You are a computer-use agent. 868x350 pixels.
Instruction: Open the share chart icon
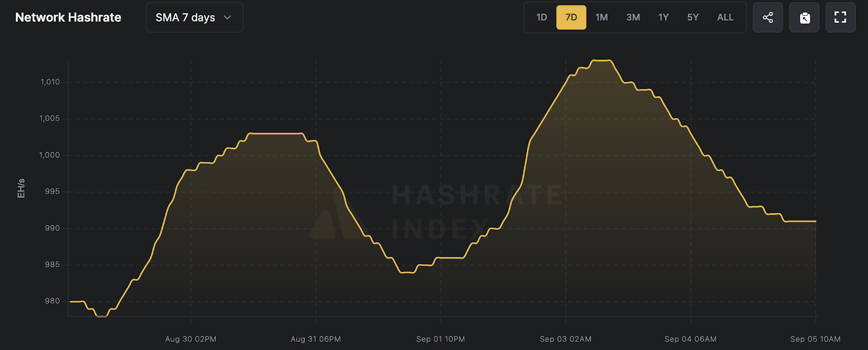768,17
